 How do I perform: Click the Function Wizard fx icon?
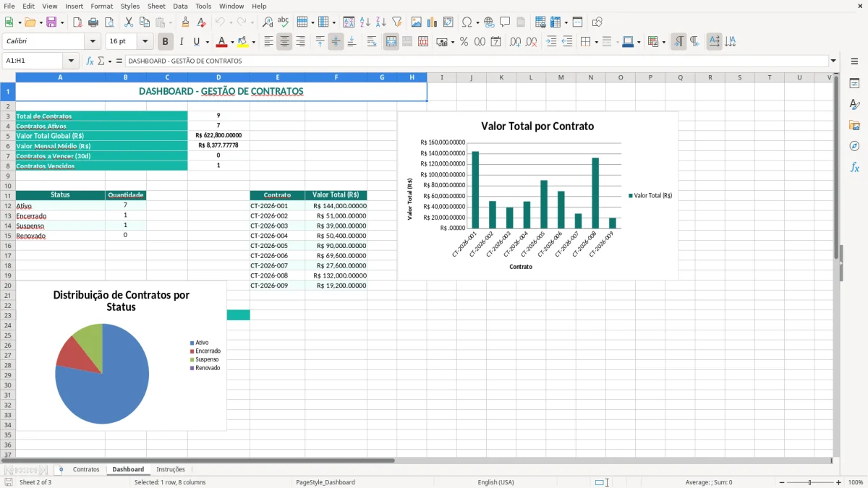click(90, 61)
